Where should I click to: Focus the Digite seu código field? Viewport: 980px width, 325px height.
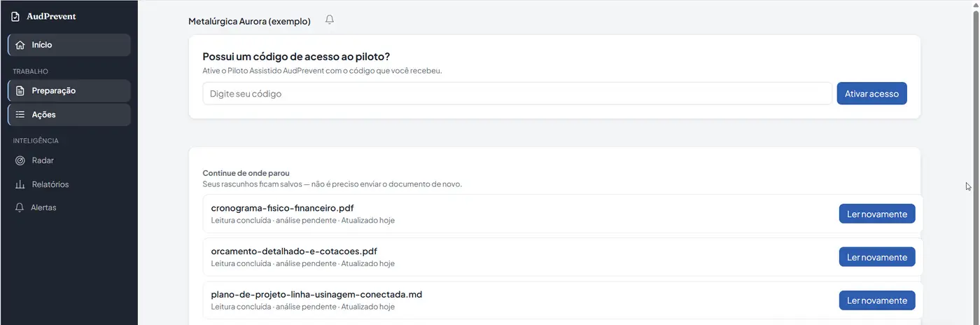point(517,93)
